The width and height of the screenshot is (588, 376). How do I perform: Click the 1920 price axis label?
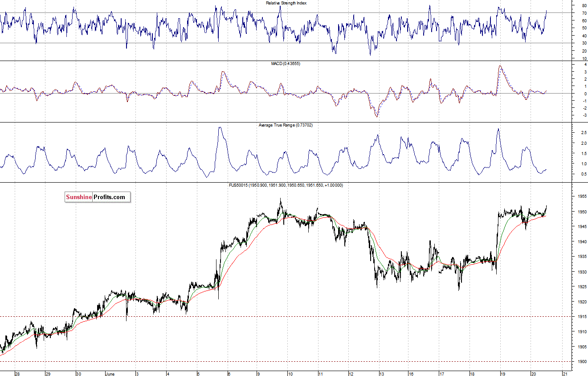(582, 302)
